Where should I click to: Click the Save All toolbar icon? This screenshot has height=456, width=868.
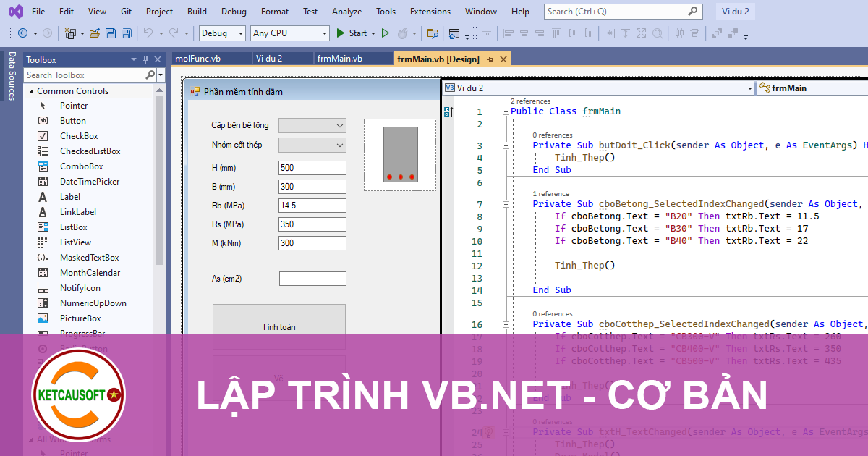pyautogui.click(x=127, y=33)
